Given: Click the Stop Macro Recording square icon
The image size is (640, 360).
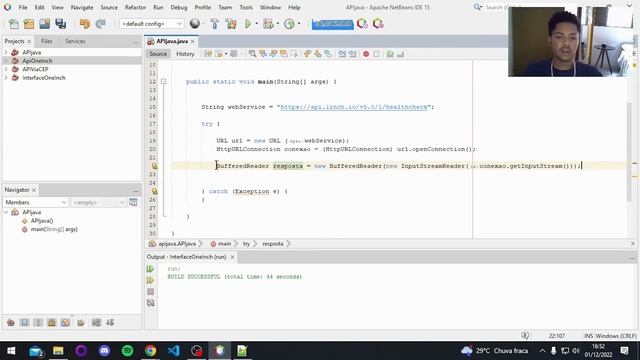Looking at the screenshot, I should pyautogui.click(x=376, y=54).
